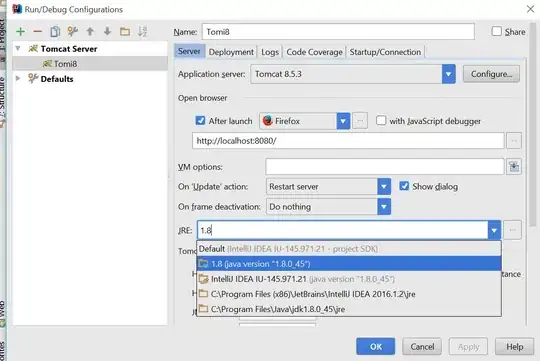The width and height of the screenshot is (540, 361).
Task: Click the browse button next to JRE
Action: click(512, 230)
